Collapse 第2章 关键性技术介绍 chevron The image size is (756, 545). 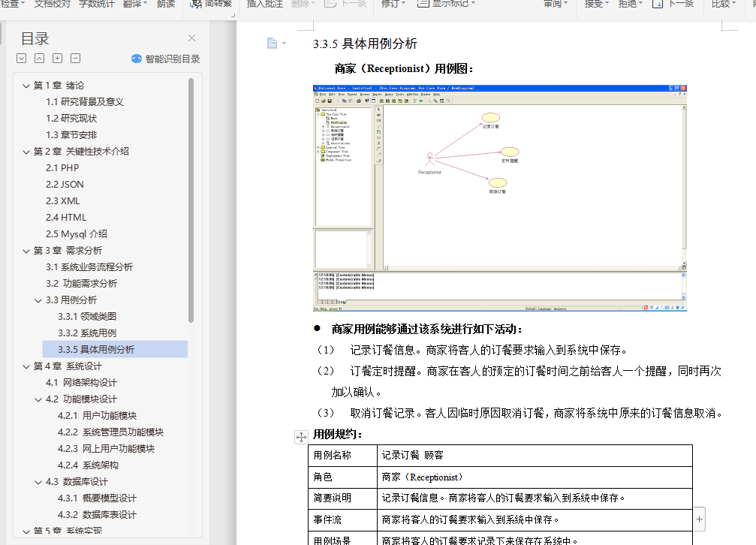coord(26,152)
